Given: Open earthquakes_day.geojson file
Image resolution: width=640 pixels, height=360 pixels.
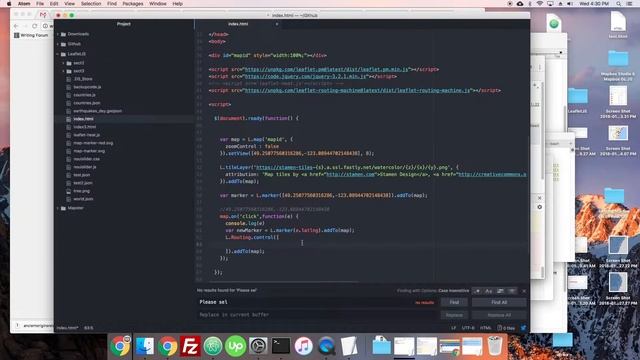Looking at the screenshot, I should [97, 111].
